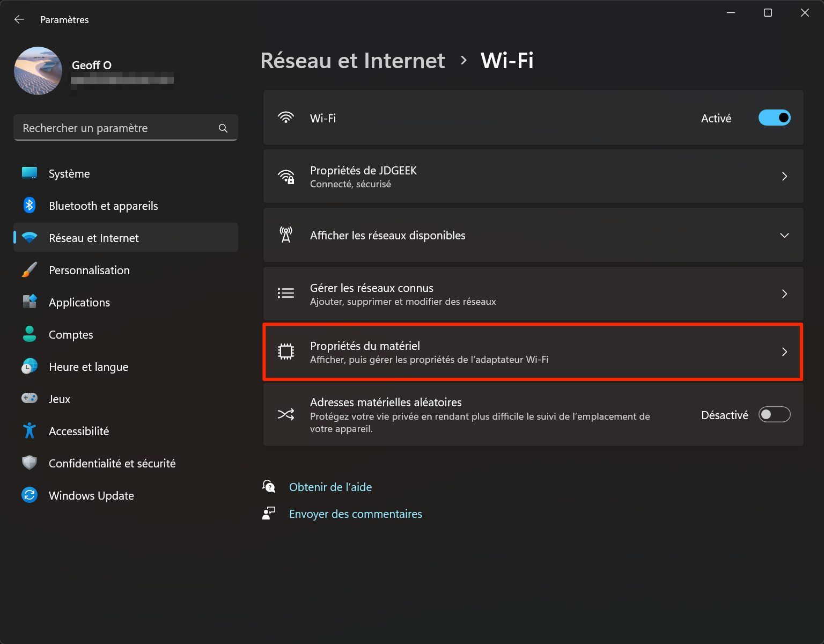The height and width of the screenshot is (644, 824).
Task: Click the search magnifier icon
Action: 223,128
